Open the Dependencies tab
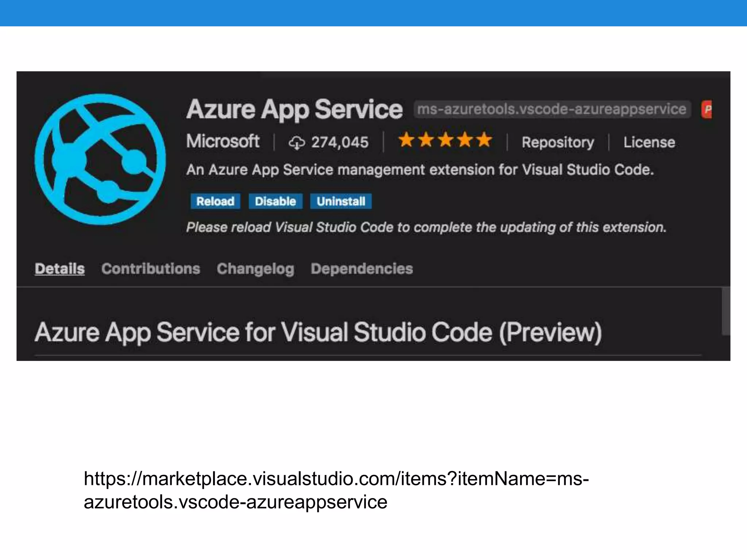Screen dimensions: 747x560 point(362,269)
